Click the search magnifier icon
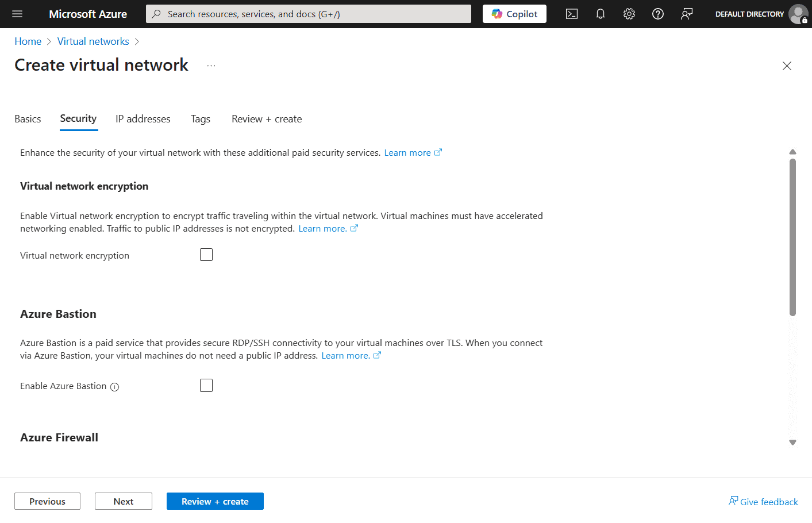Viewport: 812px width, 523px height. (156, 14)
